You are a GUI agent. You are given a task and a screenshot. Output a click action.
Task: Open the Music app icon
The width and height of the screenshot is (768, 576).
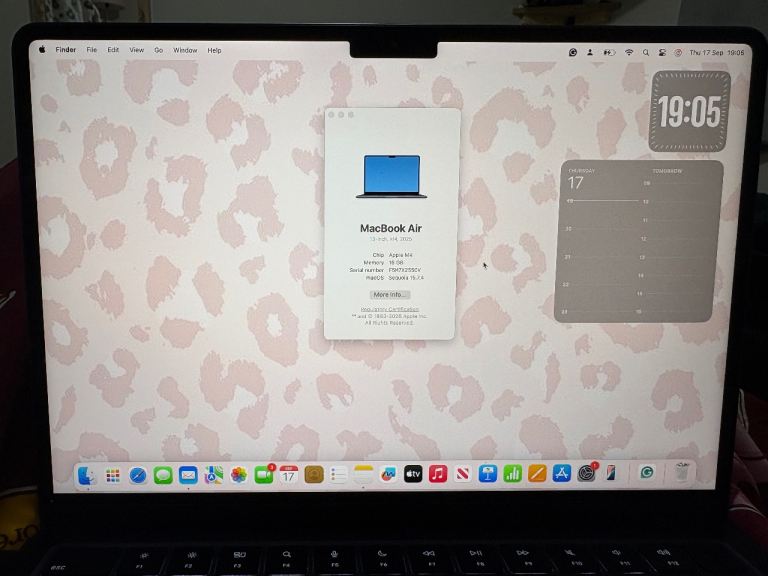click(438, 474)
